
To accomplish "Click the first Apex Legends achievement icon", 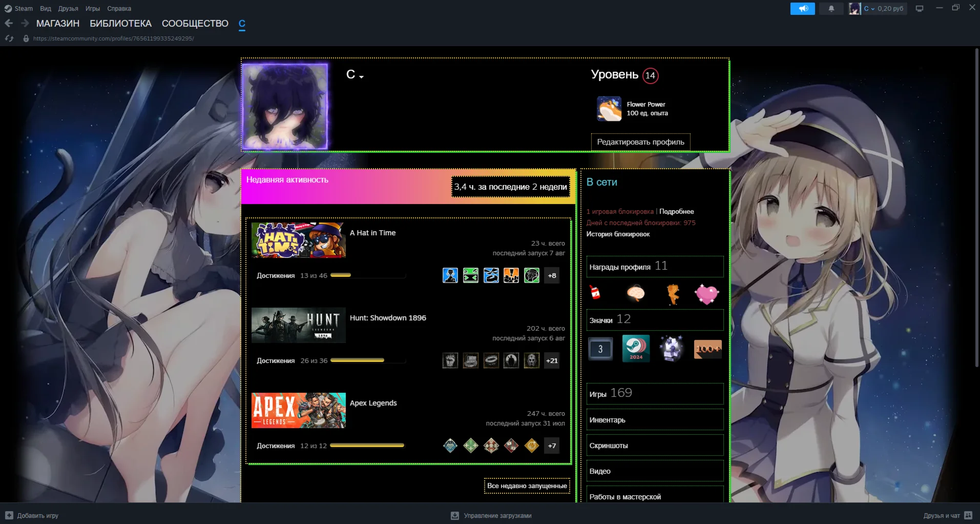I will [450, 446].
